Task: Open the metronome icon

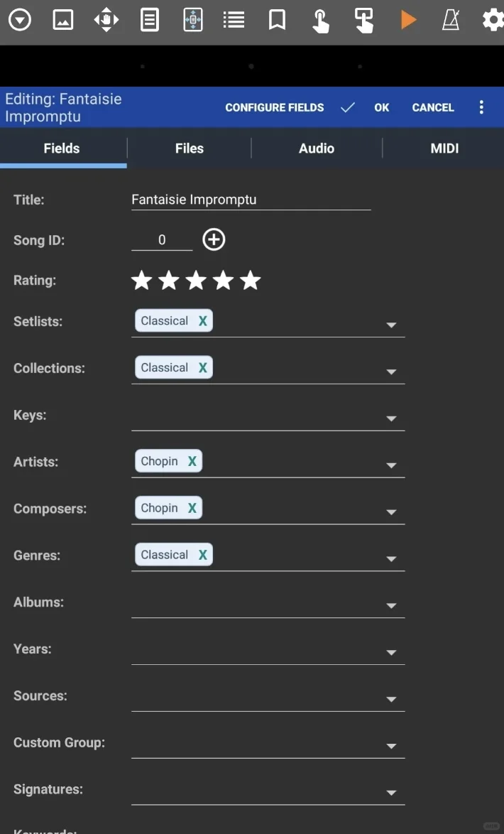Action: point(451,20)
